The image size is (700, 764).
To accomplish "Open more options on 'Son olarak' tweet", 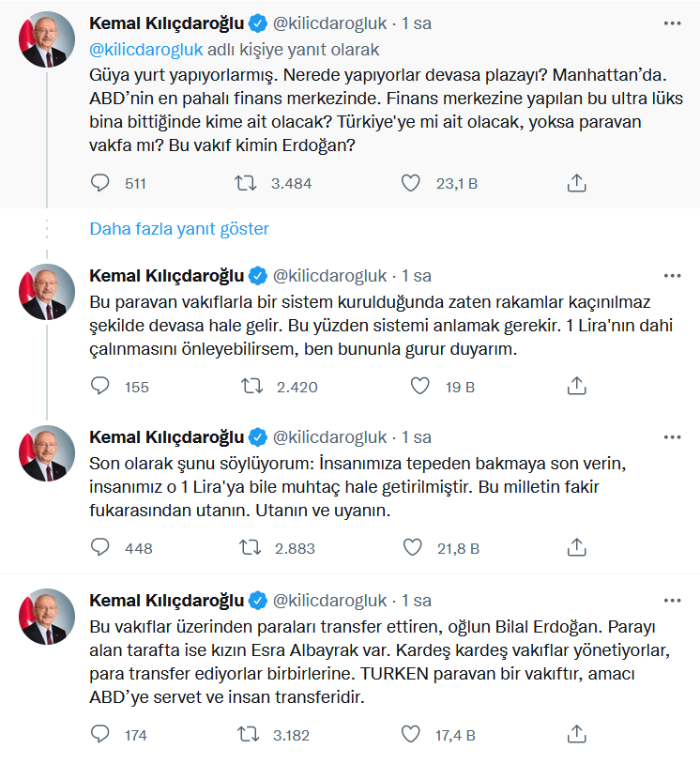I will click(x=672, y=437).
